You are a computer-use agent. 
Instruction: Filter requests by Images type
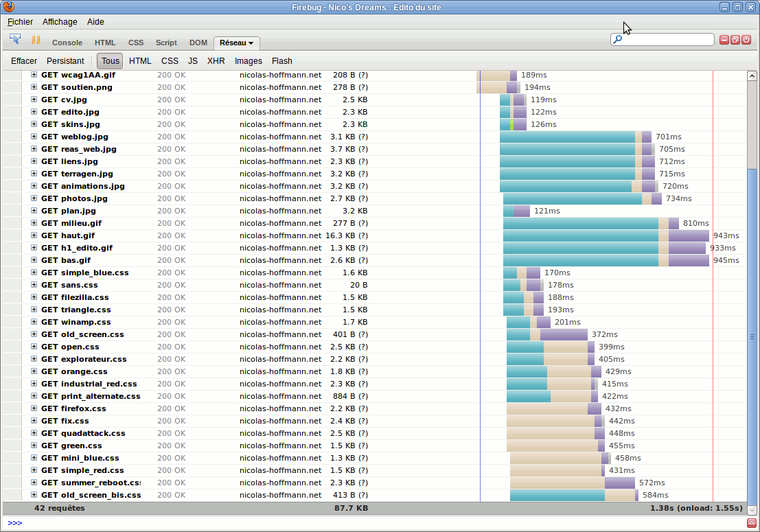pos(248,61)
